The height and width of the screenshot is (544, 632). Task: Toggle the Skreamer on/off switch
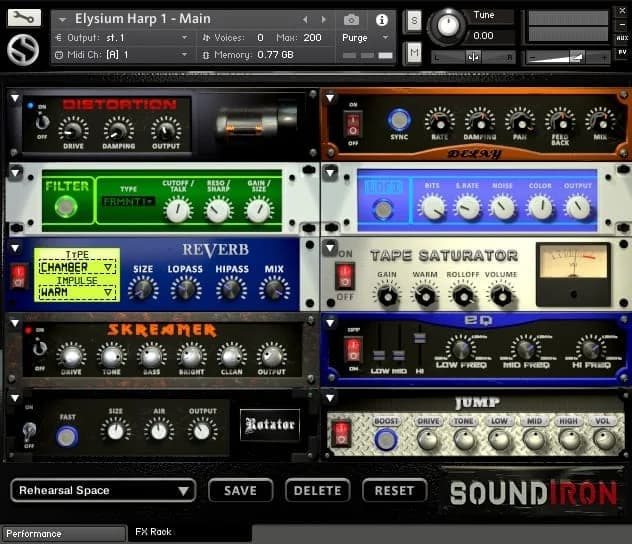click(x=40, y=349)
